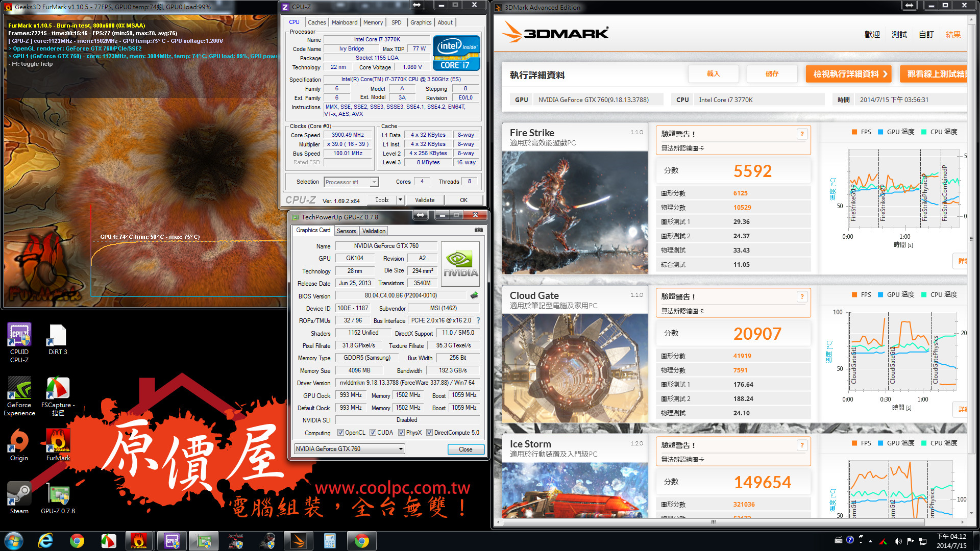This screenshot has width=980, height=551.
Task: Open the NVIDIA GeForce GTX 760 GPU selector dropdown
Action: coord(350,449)
